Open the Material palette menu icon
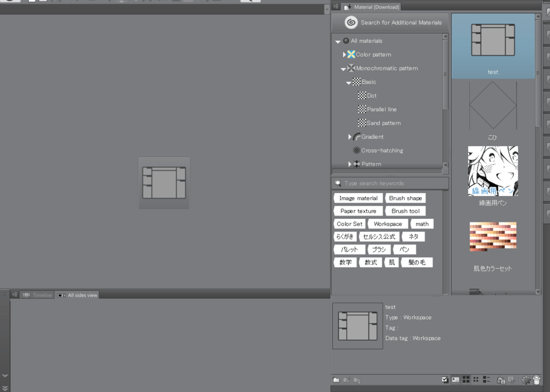 (336, 6)
